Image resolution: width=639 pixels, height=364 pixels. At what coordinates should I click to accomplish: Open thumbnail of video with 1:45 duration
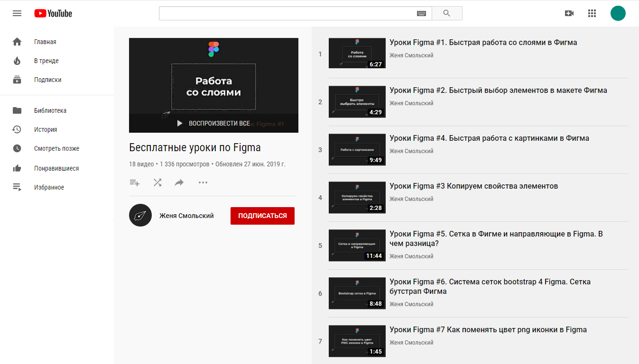[357, 341]
